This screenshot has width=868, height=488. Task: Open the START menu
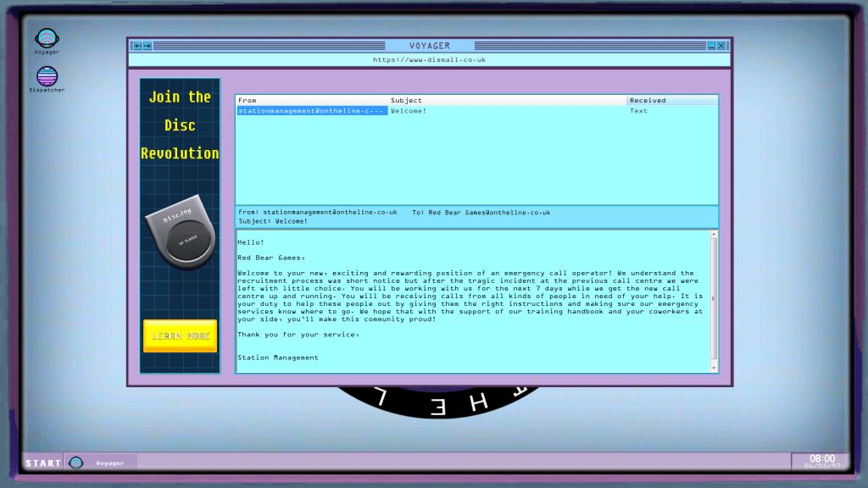[42, 463]
